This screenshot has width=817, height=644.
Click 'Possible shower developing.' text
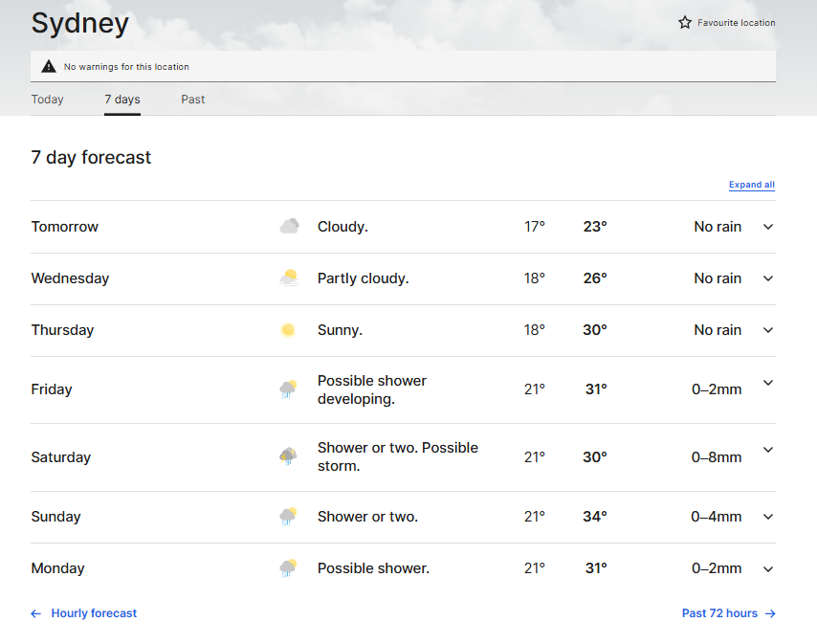(372, 389)
